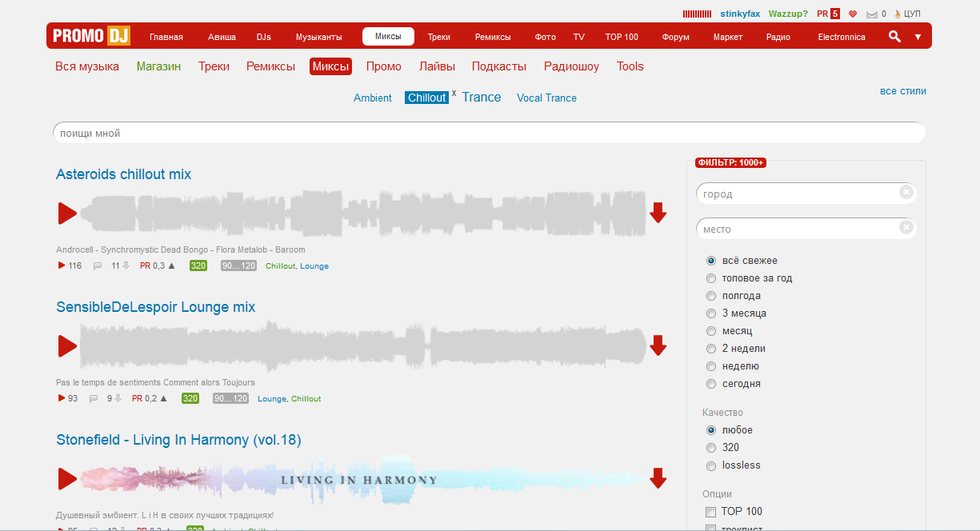Select the "топовое за год" radio button
Image resolution: width=980 pixels, height=531 pixels.
coord(710,277)
